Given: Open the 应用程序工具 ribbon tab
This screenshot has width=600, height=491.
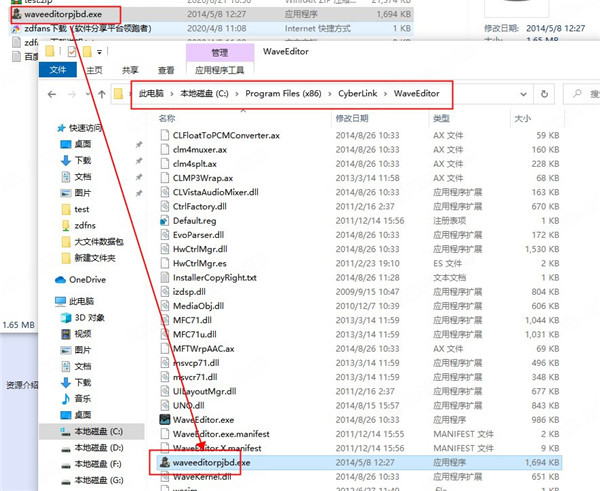Looking at the screenshot, I should [220, 70].
